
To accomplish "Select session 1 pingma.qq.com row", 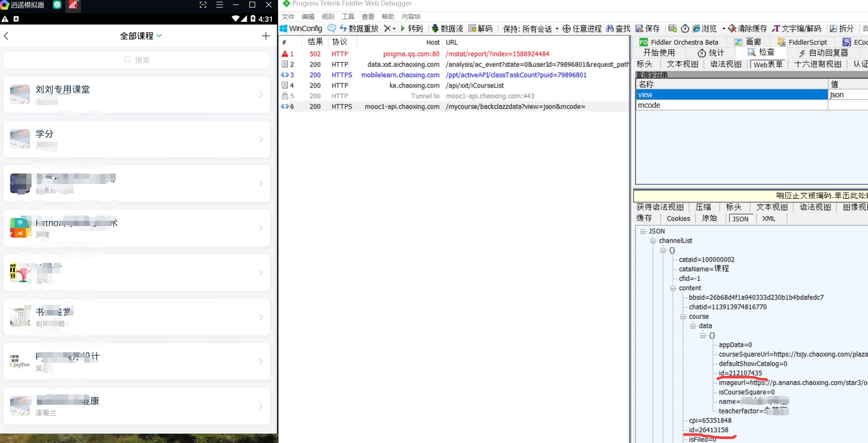I will click(x=455, y=54).
